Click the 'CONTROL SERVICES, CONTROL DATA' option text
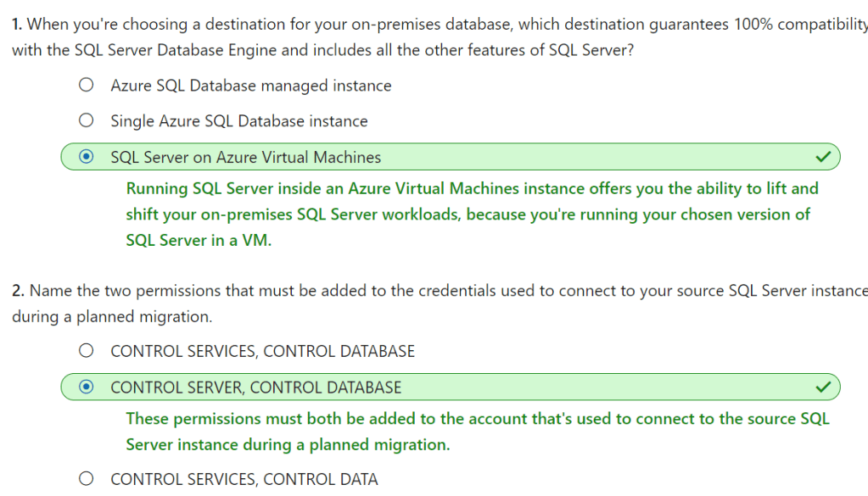868x496 pixels. [244, 479]
